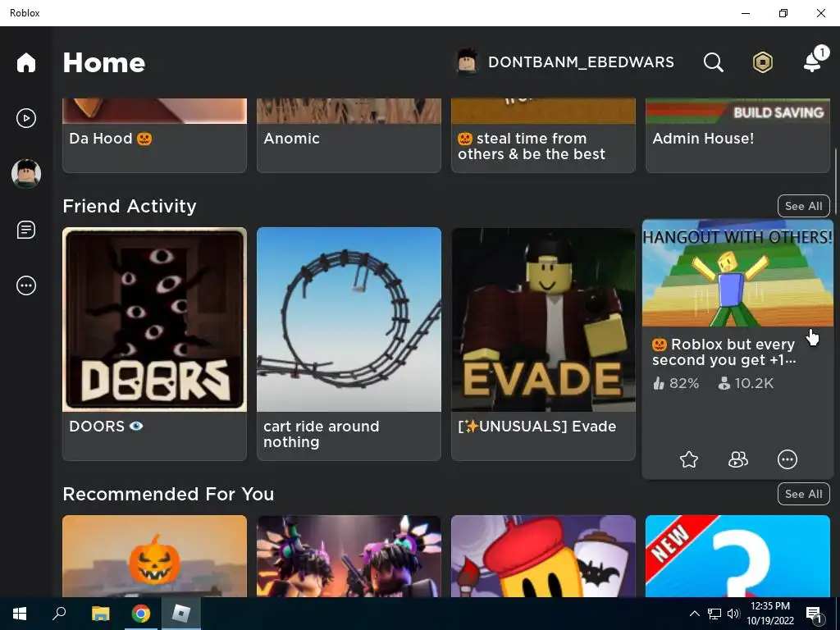Click the profile avatar next to DONTBANM_EBEDWARS
Viewport: 840px width, 630px height.
pyautogui.click(x=467, y=62)
